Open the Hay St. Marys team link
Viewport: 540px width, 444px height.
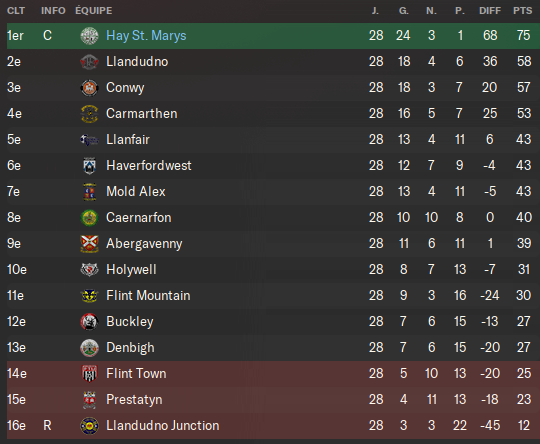[x=146, y=36]
